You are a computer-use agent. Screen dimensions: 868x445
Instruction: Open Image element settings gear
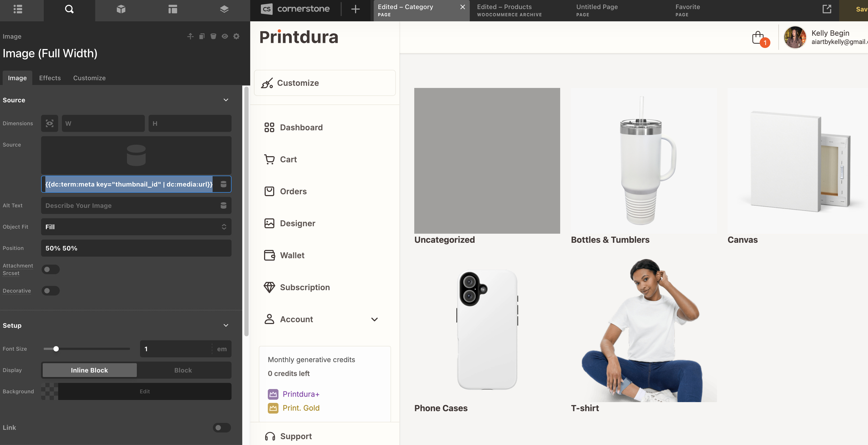[237, 36]
